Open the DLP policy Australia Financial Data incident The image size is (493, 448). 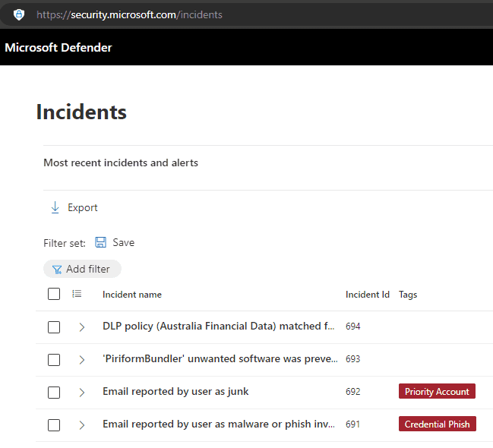[x=218, y=327]
